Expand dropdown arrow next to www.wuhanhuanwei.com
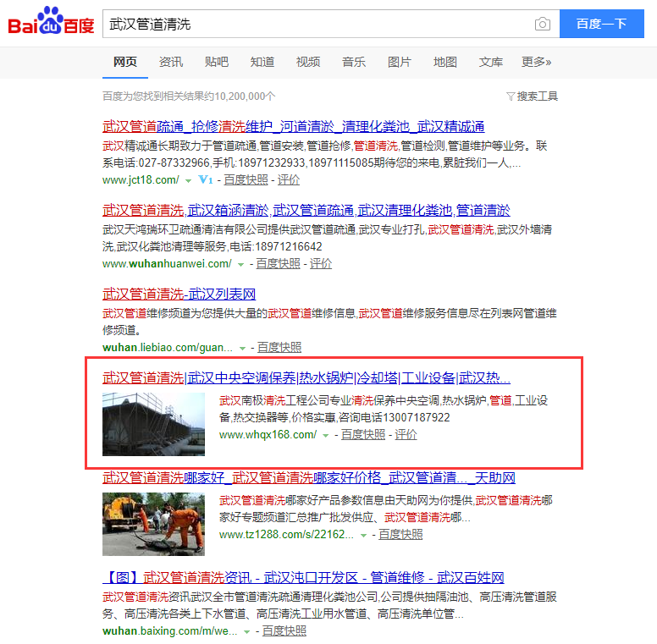 point(241,265)
